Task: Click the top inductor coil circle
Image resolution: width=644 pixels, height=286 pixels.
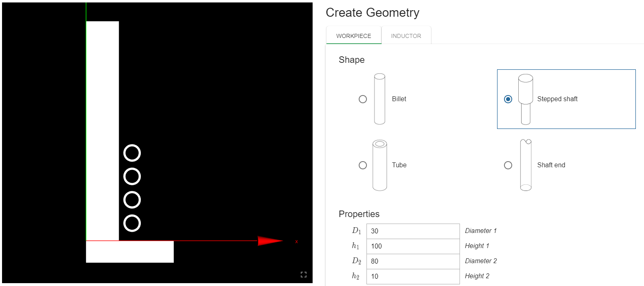Action: pos(132,153)
